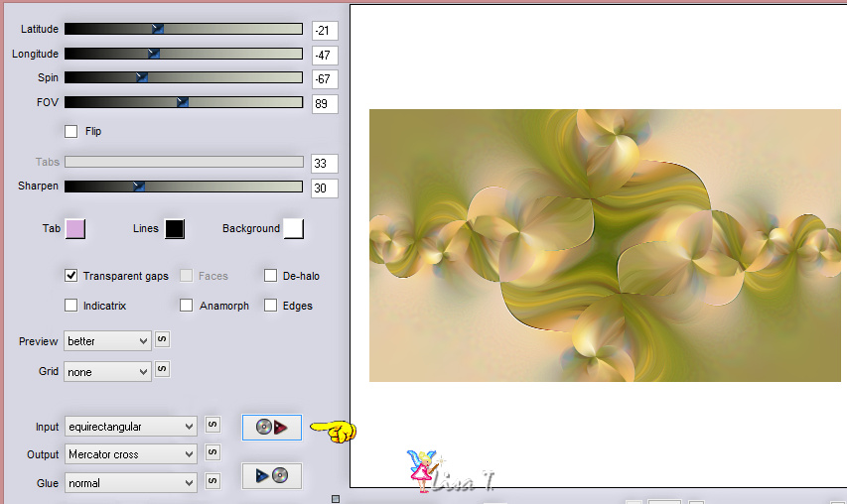847x504 pixels.
Task: Click the S button next to Input
Action: tap(212, 425)
